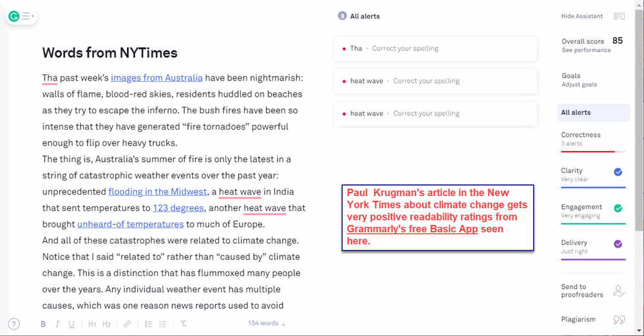Follow the flooding in the Midwest link

click(157, 192)
